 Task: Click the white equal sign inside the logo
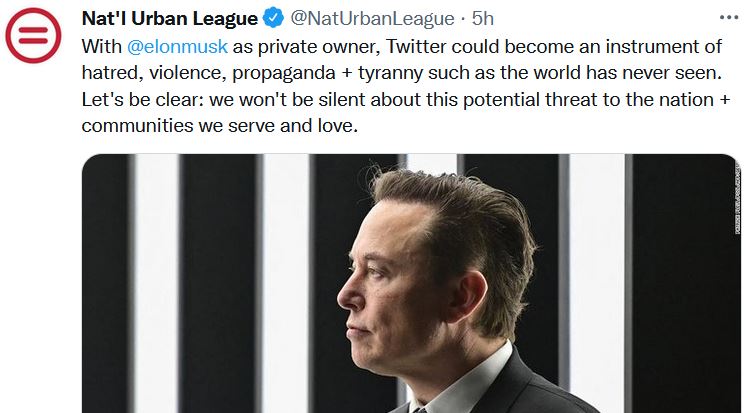(34, 38)
